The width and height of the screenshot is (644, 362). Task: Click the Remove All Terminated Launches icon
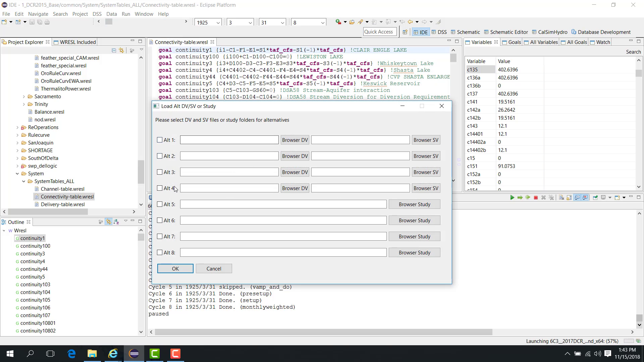click(551, 197)
